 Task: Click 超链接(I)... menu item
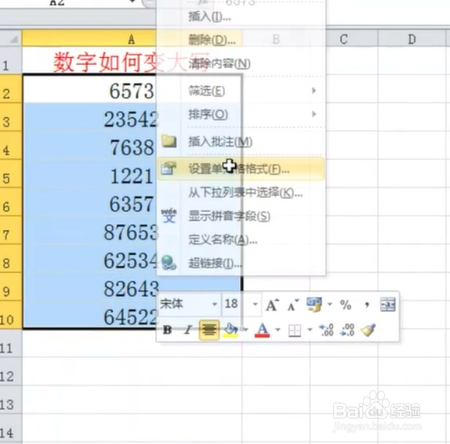click(x=240, y=263)
